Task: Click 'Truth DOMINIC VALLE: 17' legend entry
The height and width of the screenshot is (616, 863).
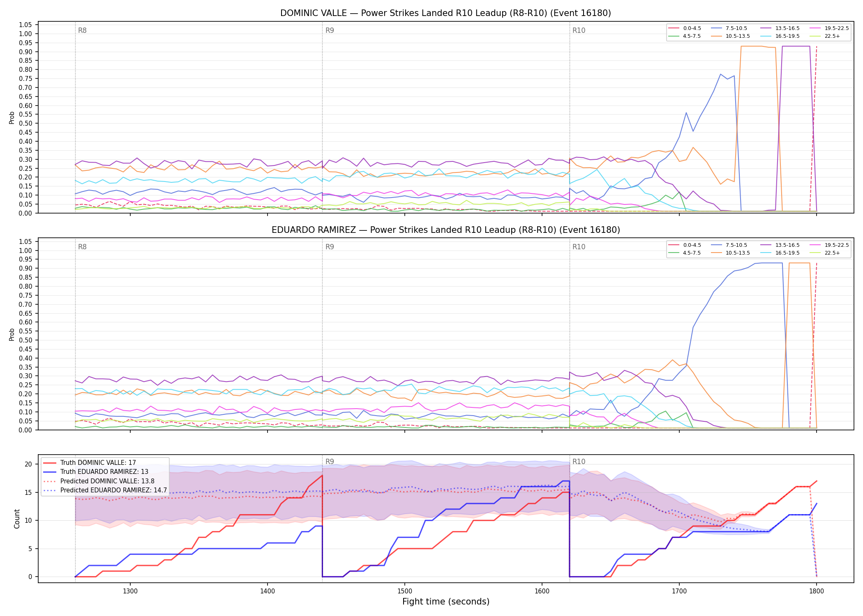Action: coord(90,463)
